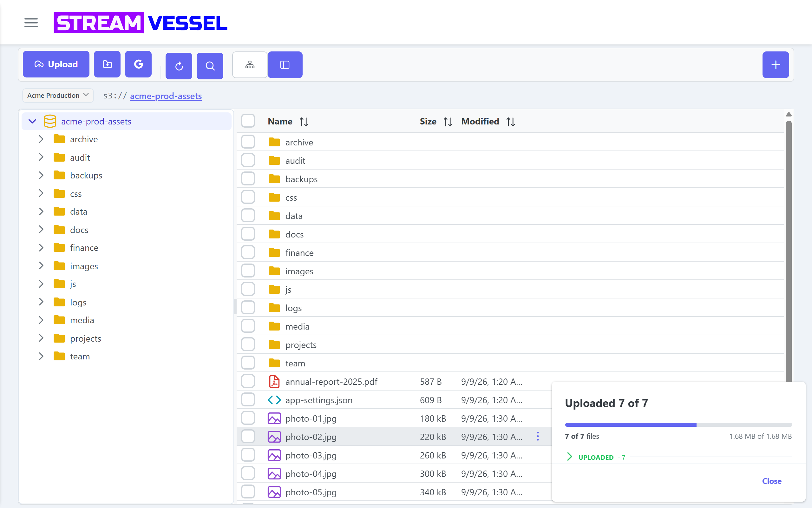Select the logs folder in sidebar tree
812x508 pixels.
tap(78, 302)
